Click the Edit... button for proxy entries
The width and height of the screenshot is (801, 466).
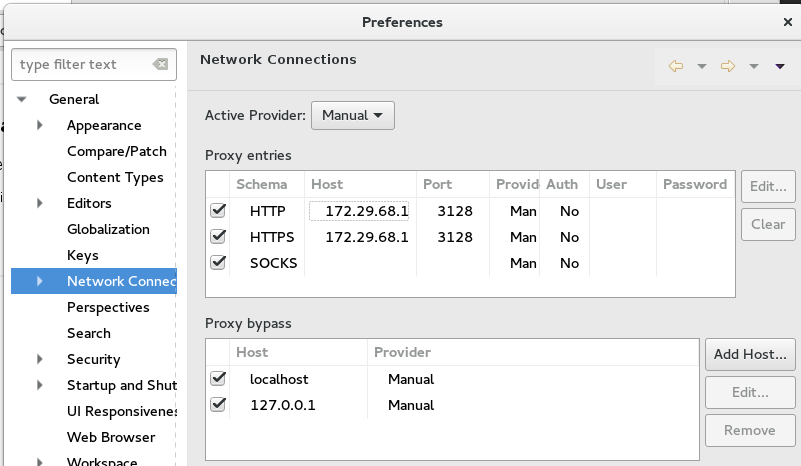(768, 187)
